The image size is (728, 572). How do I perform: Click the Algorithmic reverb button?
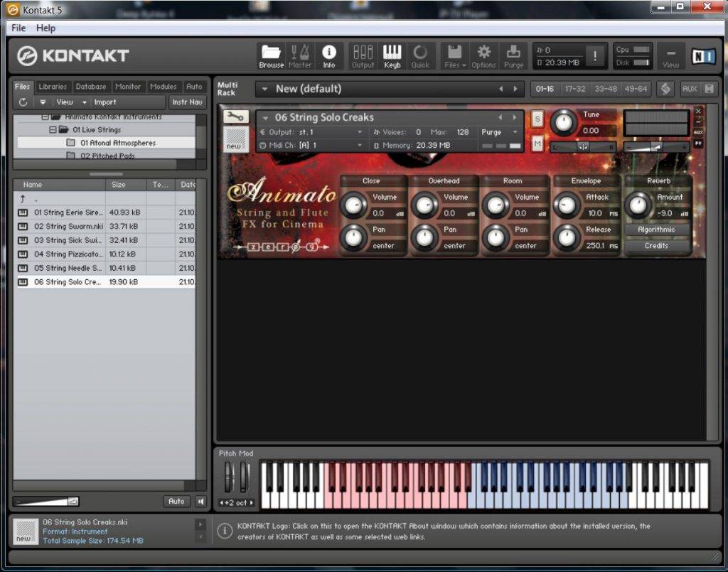point(656,230)
